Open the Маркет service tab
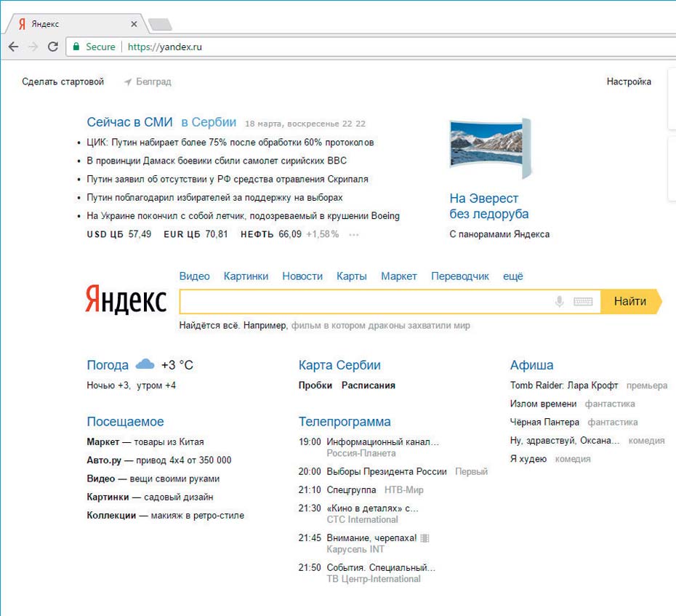The height and width of the screenshot is (616, 676). pyautogui.click(x=399, y=276)
